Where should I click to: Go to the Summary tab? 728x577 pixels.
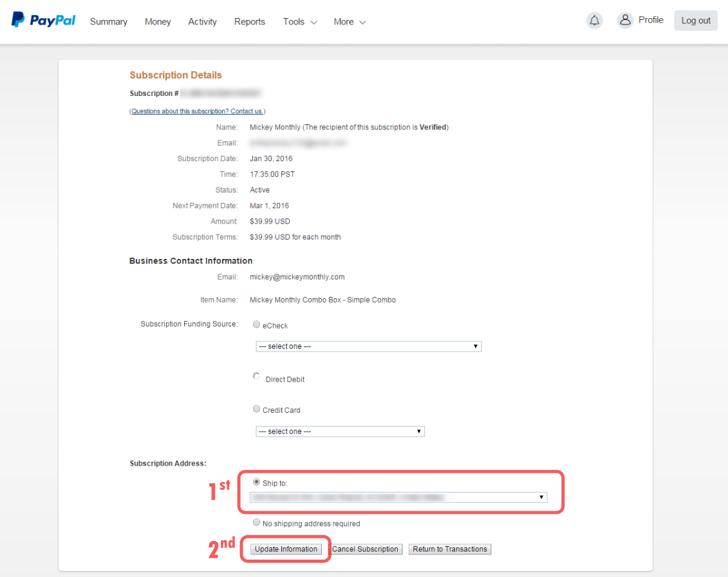[x=109, y=22]
